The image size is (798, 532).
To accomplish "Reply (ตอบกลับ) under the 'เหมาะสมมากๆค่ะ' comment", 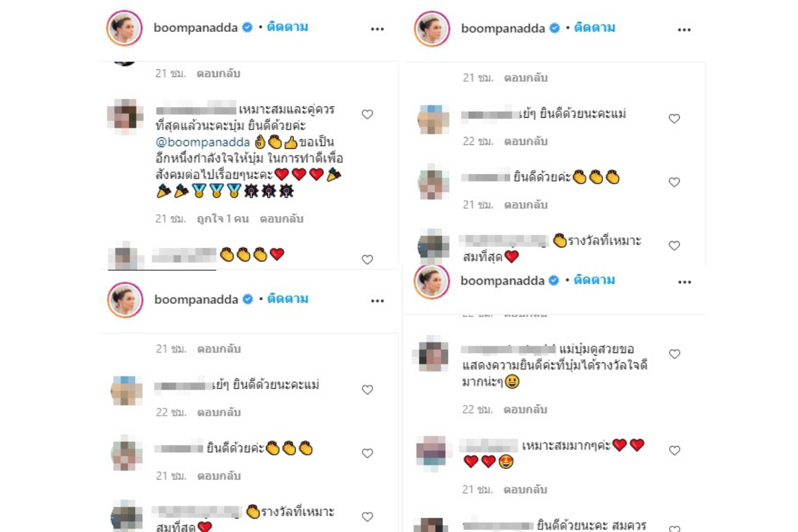I will [525, 489].
